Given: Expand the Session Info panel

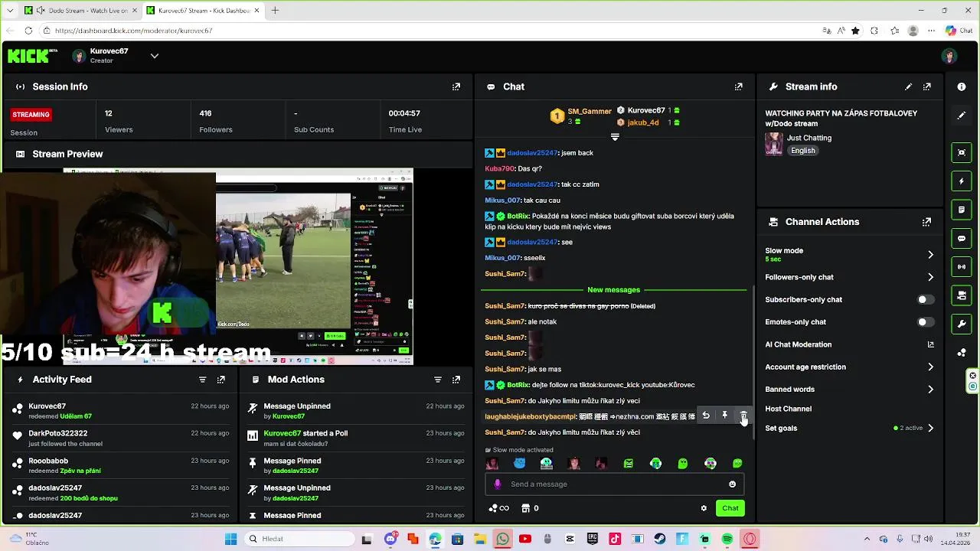Looking at the screenshot, I should tap(456, 86).
